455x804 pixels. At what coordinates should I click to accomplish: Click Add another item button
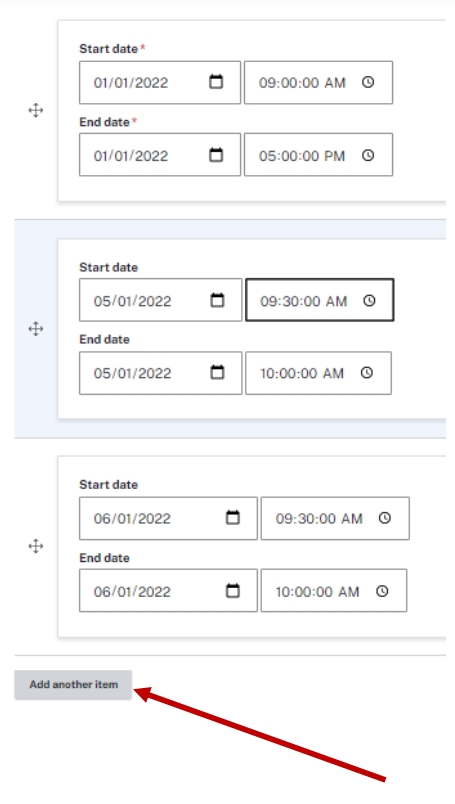tap(73, 685)
